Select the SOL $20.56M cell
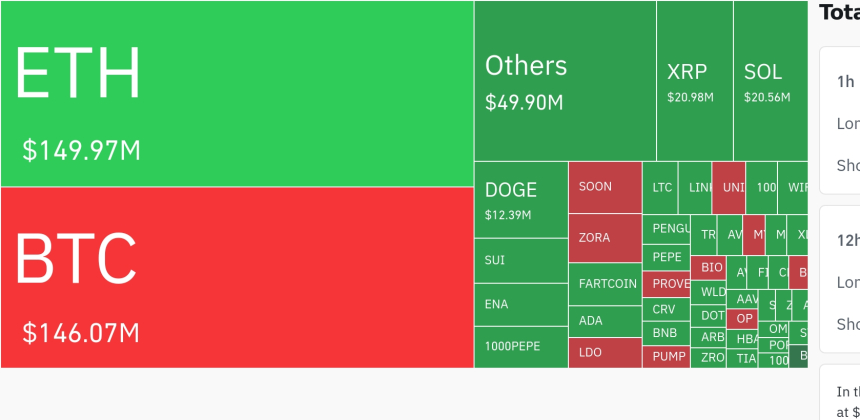 769,81
